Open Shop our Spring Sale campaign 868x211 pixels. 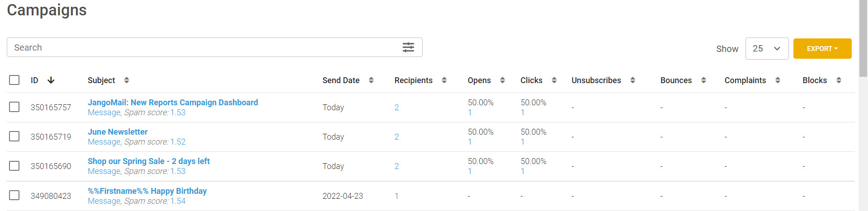148,161
